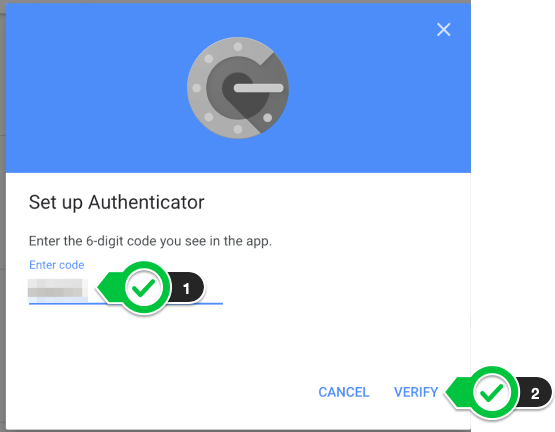Screen dimensions: 555x432
Task: Click the green arrow pointing at the code field
Action: pos(110,288)
